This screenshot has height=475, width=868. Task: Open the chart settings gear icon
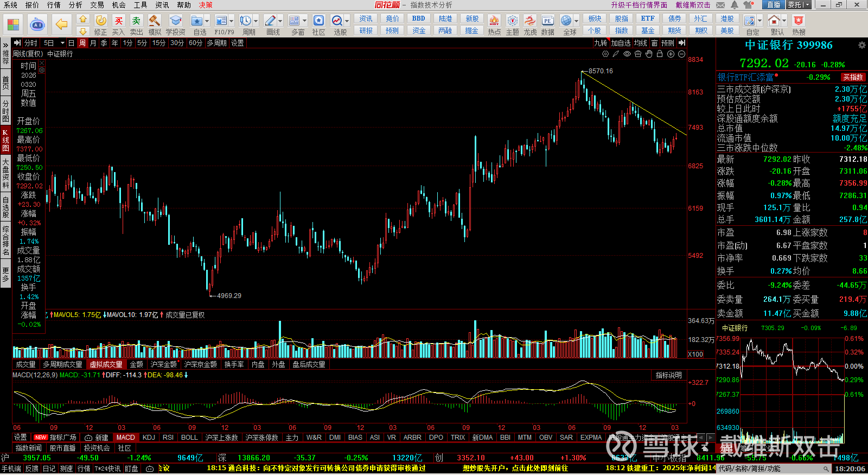pyautogui.click(x=605, y=54)
